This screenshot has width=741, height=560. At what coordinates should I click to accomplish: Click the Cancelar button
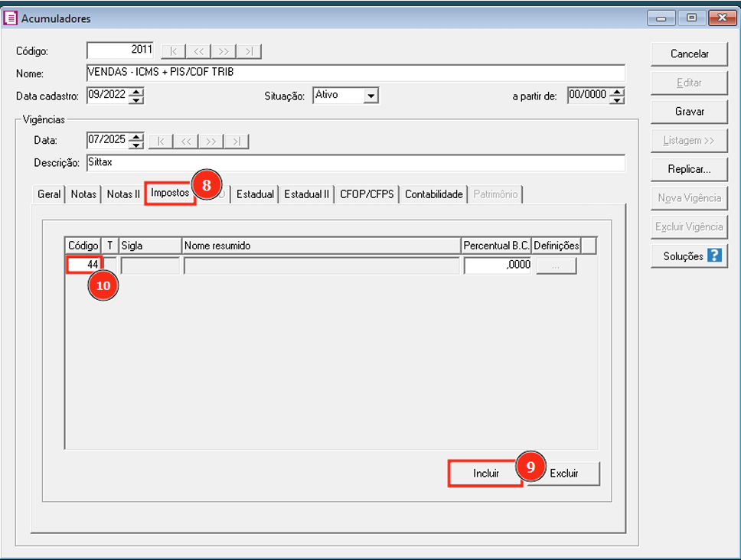689,54
